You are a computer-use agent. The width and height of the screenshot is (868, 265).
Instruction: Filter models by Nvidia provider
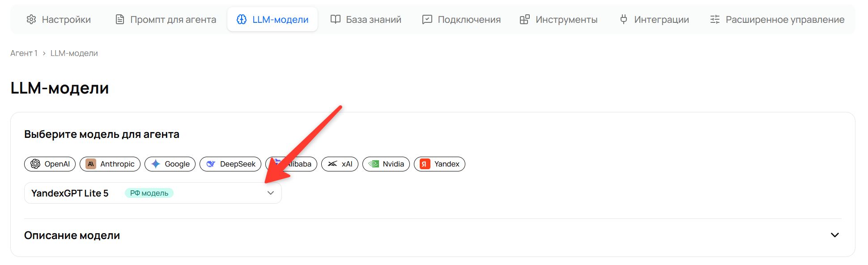point(386,164)
